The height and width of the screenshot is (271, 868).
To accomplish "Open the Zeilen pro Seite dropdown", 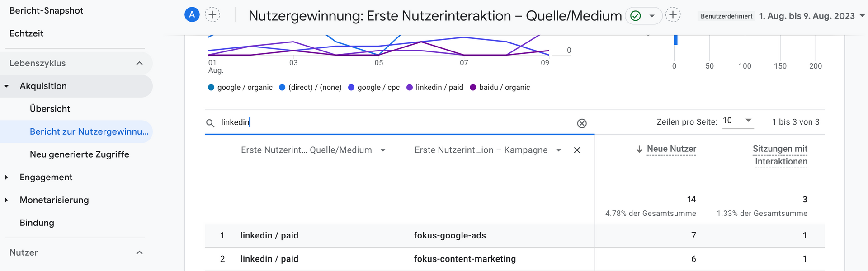I will pos(737,121).
